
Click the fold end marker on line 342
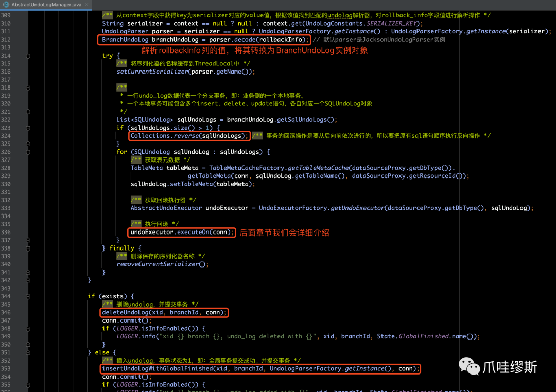[28, 280]
